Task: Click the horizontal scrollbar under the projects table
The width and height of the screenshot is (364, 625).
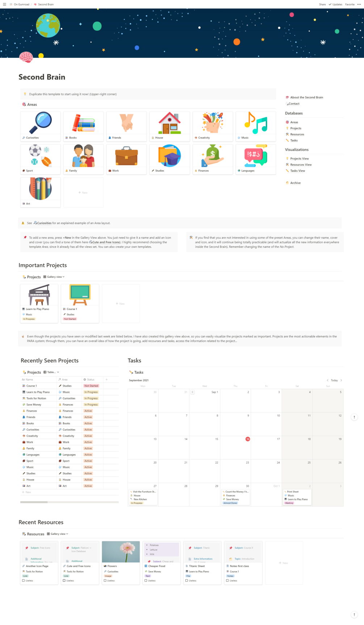Action: point(34,502)
